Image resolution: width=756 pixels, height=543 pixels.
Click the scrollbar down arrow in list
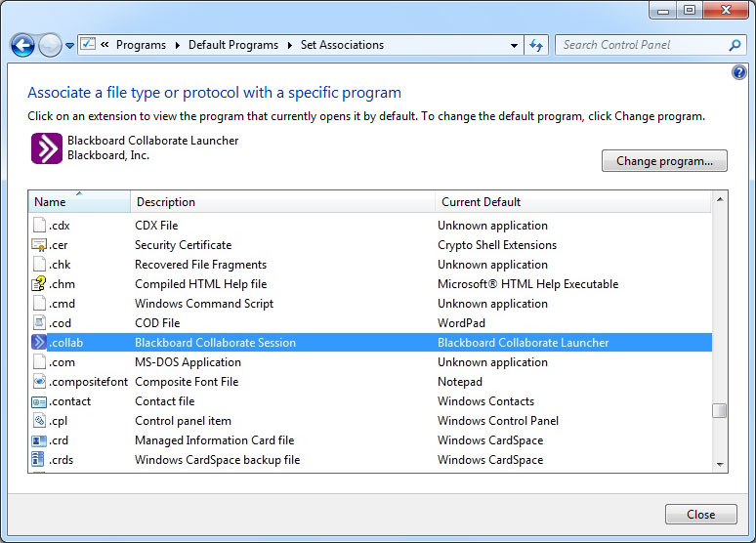coord(720,465)
